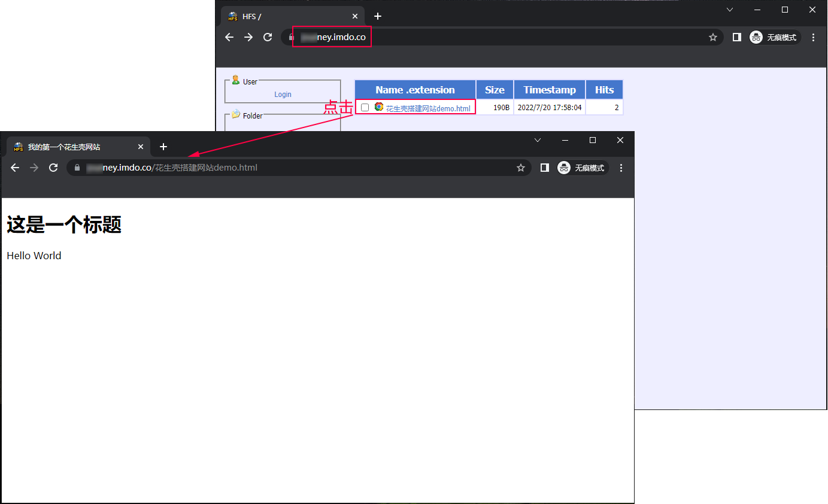Bookmark the HFS page with the star icon
The width and height of the screenshot is (828, 504).
[x=712, y=37]
